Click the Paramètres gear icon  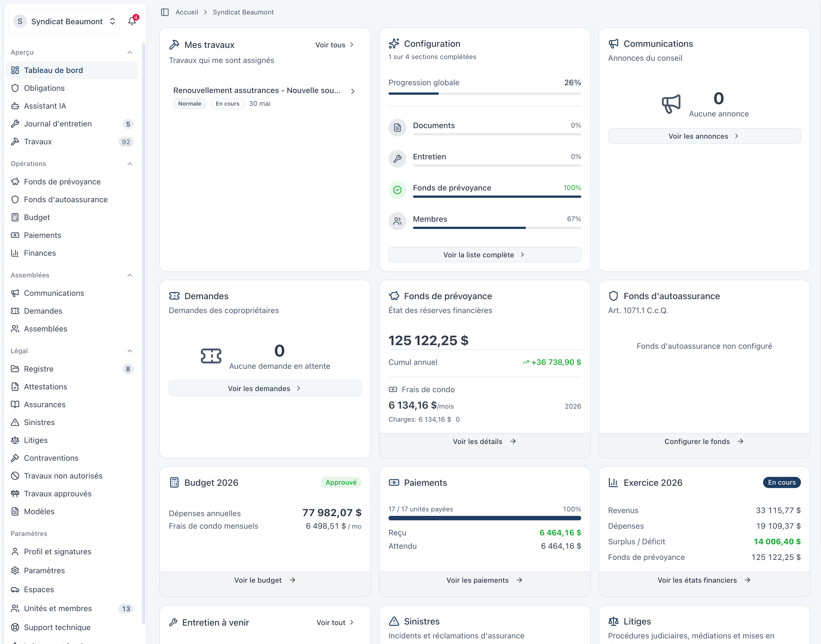pyautogui.click(x=15, y=570)
